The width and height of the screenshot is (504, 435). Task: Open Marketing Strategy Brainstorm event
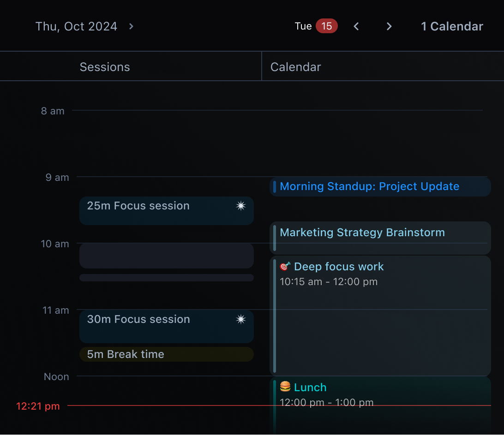[380, 238]
